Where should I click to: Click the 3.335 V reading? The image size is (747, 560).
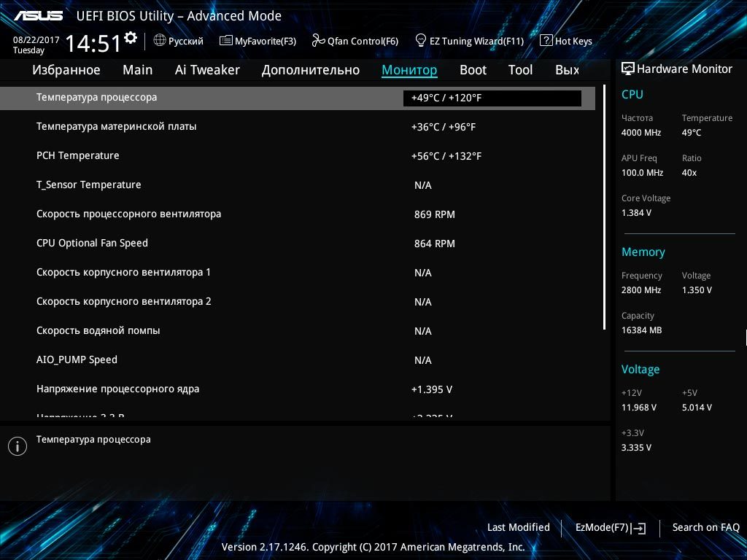(x=636, y=448)
